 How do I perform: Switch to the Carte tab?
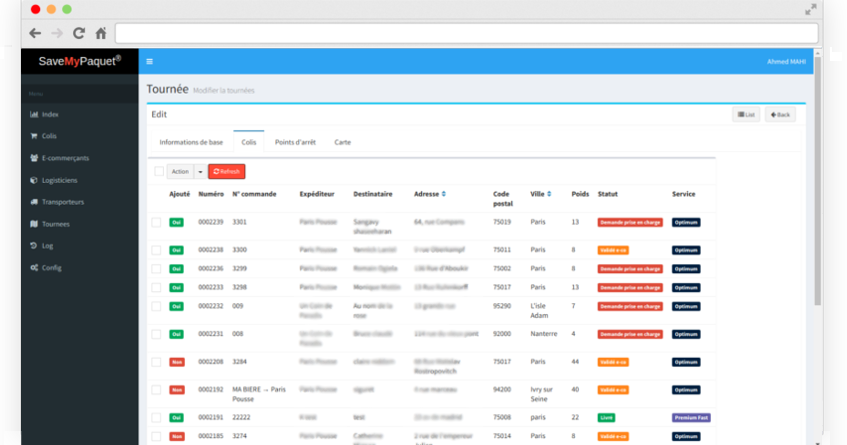pyautogui.click(x=342, y=142)
